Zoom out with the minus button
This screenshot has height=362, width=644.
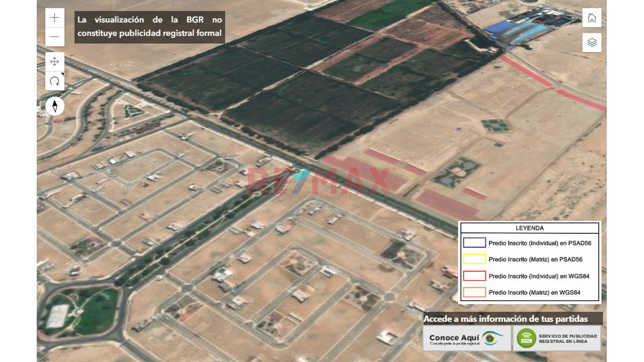pyautogui.click(x=54, y=37)
